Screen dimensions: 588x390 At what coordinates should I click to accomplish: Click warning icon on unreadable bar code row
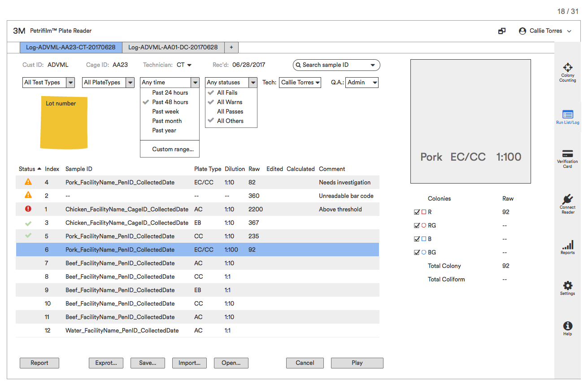tap(28, 196)
